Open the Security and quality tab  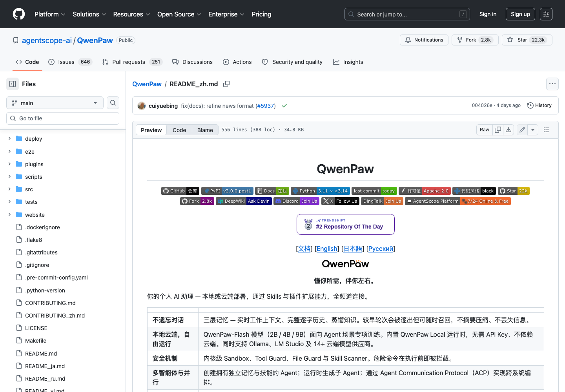pos(292,62)
